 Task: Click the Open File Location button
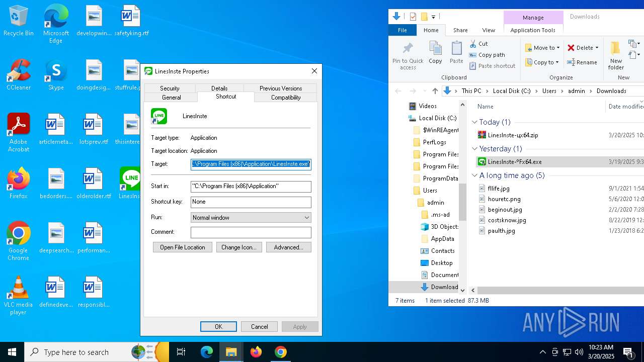183,247
